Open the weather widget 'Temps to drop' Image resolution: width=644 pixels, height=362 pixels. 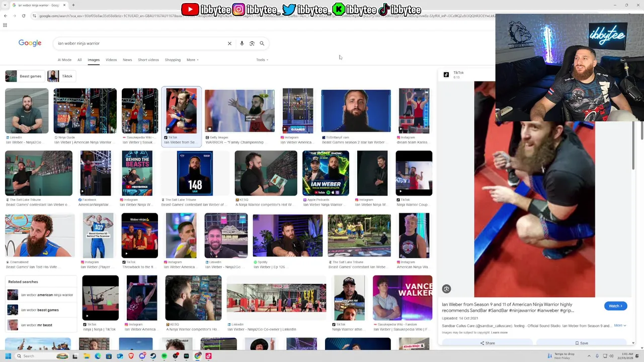pyautogui.click(x=561, y=356)
